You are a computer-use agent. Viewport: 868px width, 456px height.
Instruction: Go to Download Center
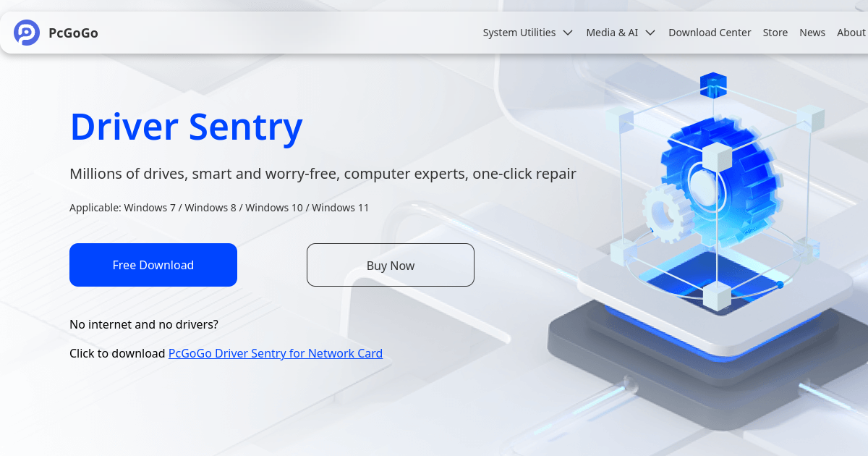pyautogui.click(x=710, y=33)
